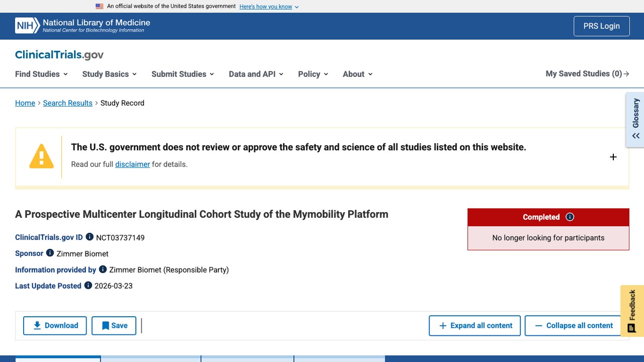Open the Data and API menu
Viewport: 644px width, 362px height.
(x=256, y=74)
